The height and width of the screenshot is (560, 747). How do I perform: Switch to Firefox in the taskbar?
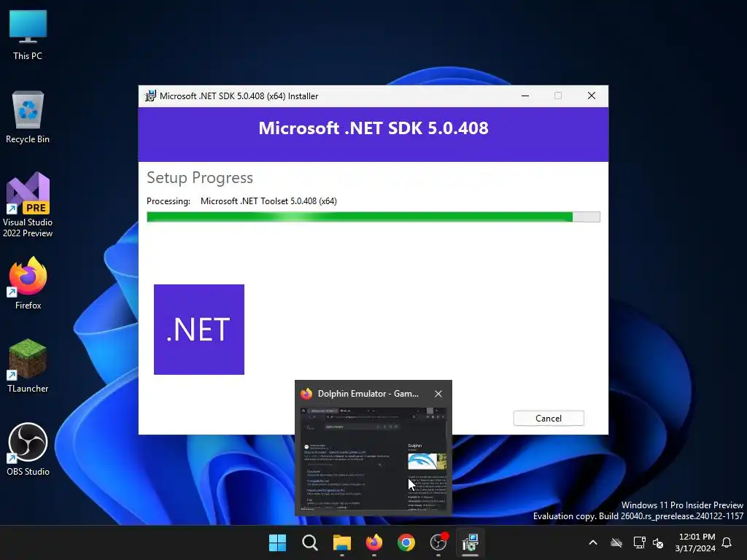click(x=374, y=542)
